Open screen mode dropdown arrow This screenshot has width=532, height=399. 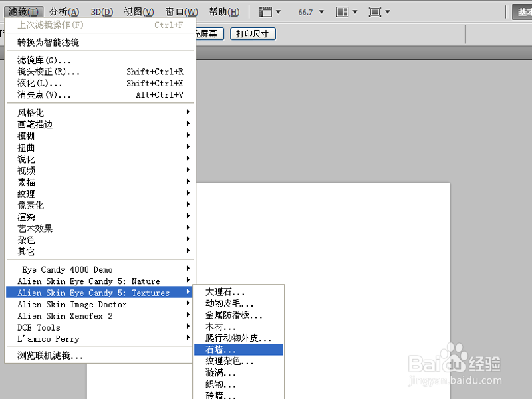[388, 12]
